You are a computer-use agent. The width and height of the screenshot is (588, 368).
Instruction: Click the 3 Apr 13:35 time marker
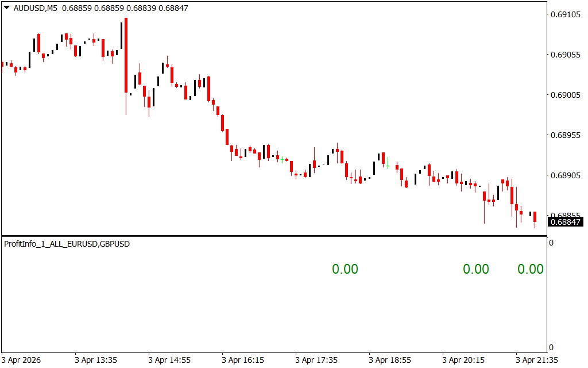pos(96,360)
